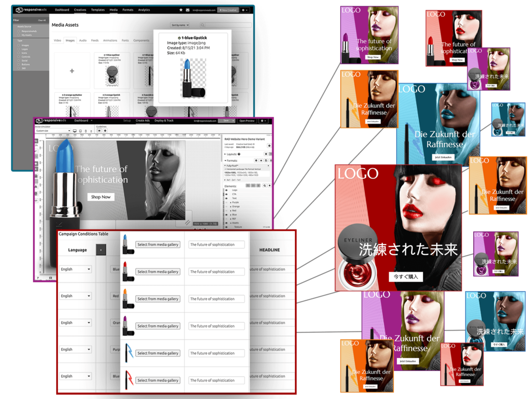Select the zoom magnifier tool in the editor's left toolbar
The image size is (532, 399).
click(x=36, y=141)
